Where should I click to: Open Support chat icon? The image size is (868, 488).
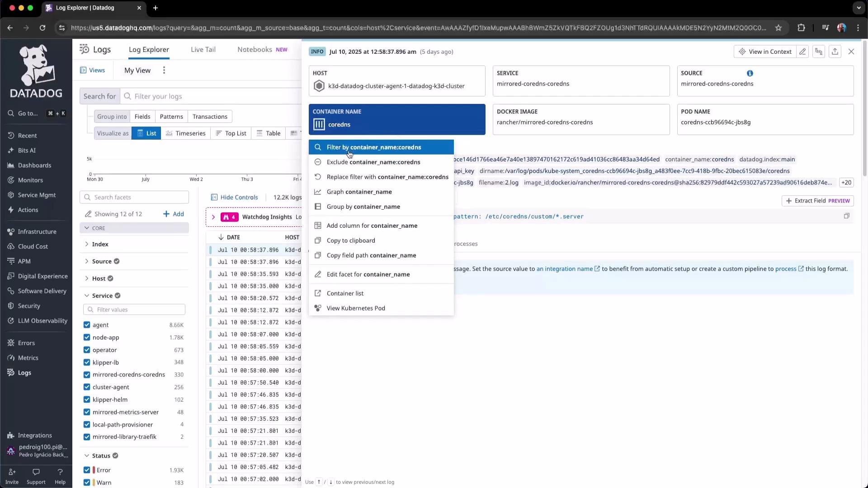36,476
